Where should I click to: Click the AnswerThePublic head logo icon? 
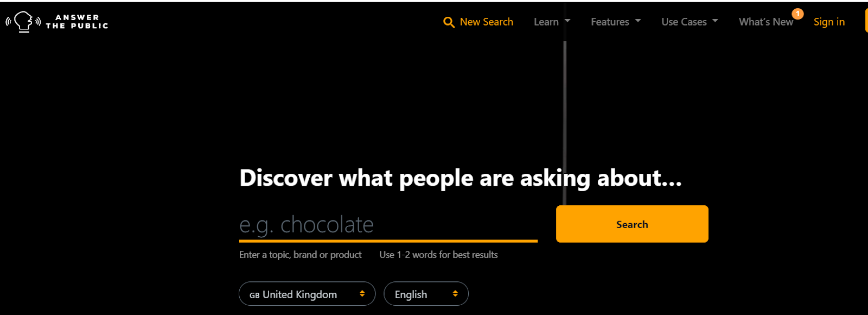click(x=23, y=22)
